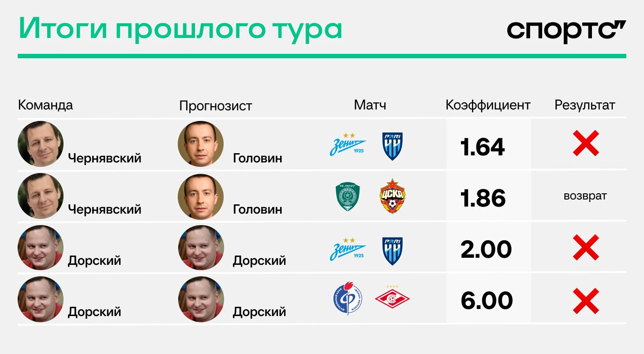Screen dimensions: 644x354
Task: Click the Прогнозист column header
Action: pyautogui.click(x=216, y=106)
